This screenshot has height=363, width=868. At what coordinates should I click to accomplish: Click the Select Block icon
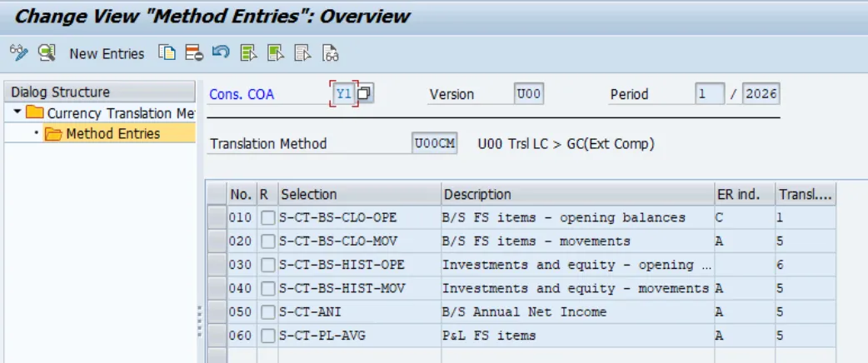point(276,53)
